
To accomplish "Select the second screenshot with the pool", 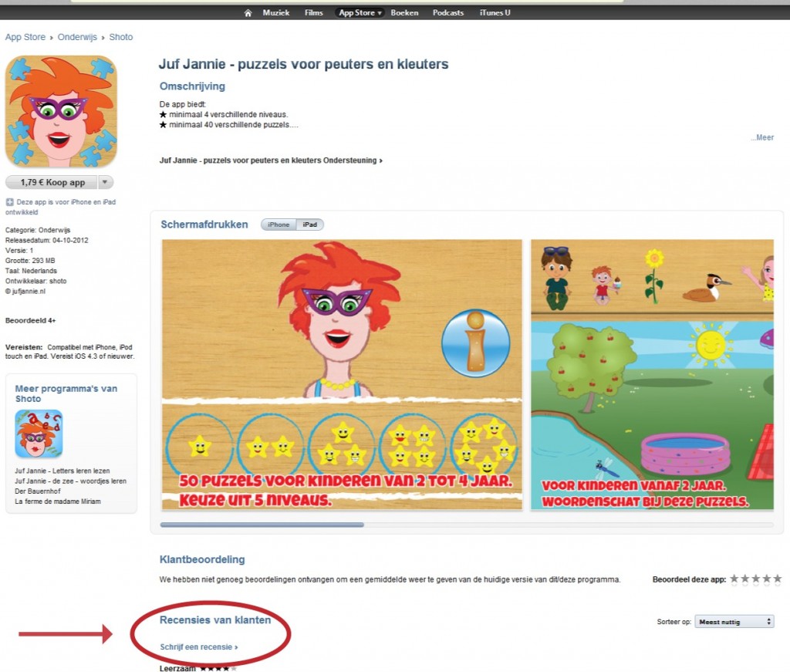I will (652, 374).
